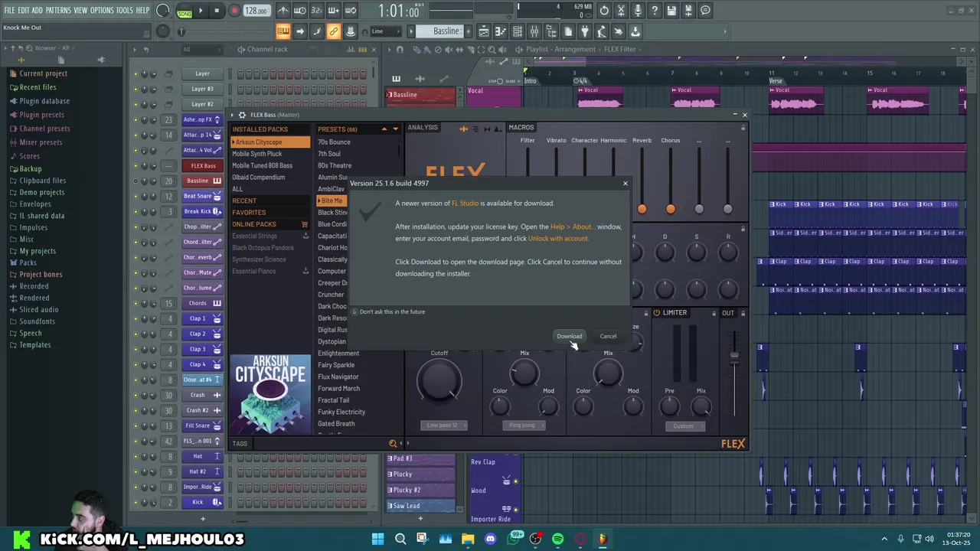Click Unlock with account link

(558, 239)
